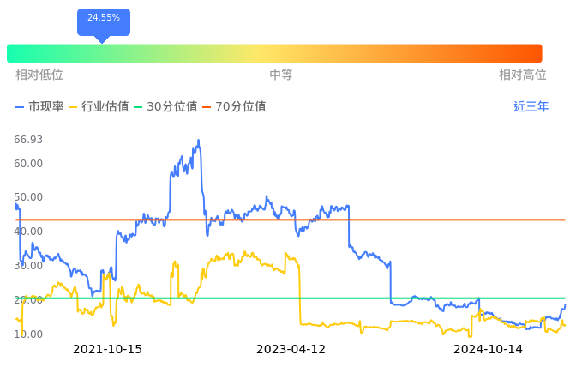Screen dimensions: 588x379
Task: Click the 中等 label under the bar
Action: [x=281, y=75]
